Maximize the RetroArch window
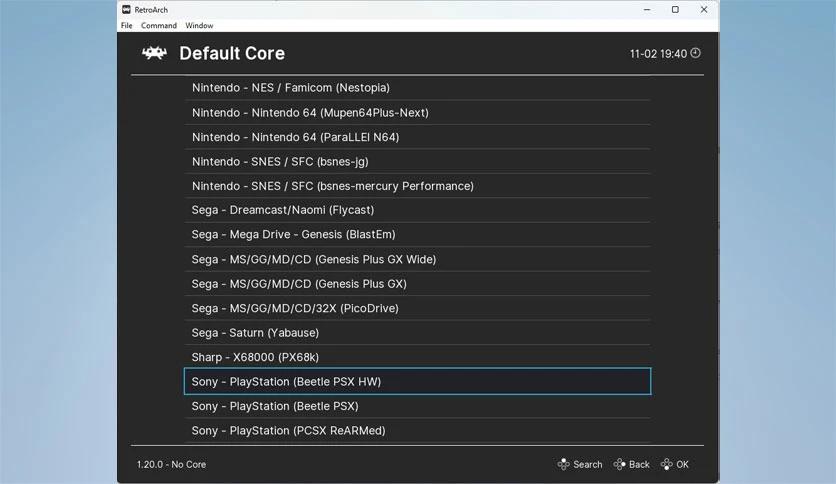 point(675,10)
